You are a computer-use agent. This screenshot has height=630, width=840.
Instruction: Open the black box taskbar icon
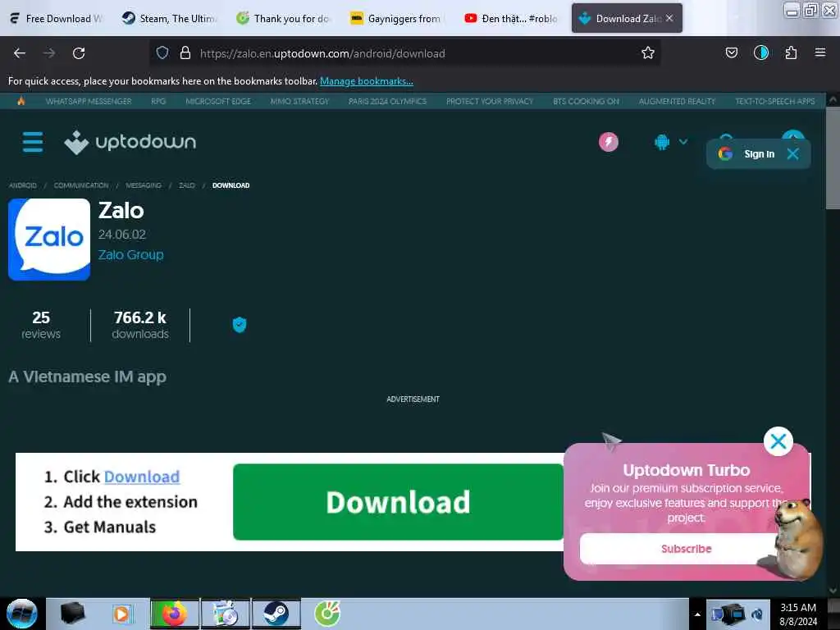pos(72,614)
